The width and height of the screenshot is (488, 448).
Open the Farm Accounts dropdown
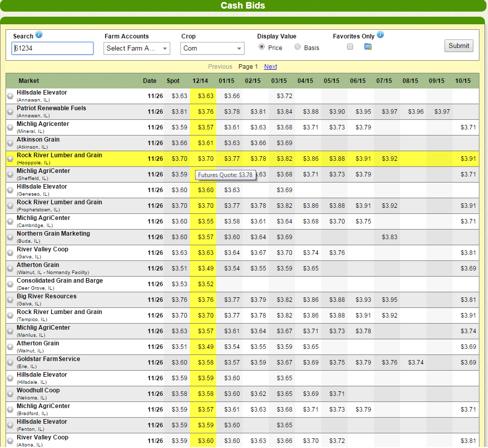137,49
